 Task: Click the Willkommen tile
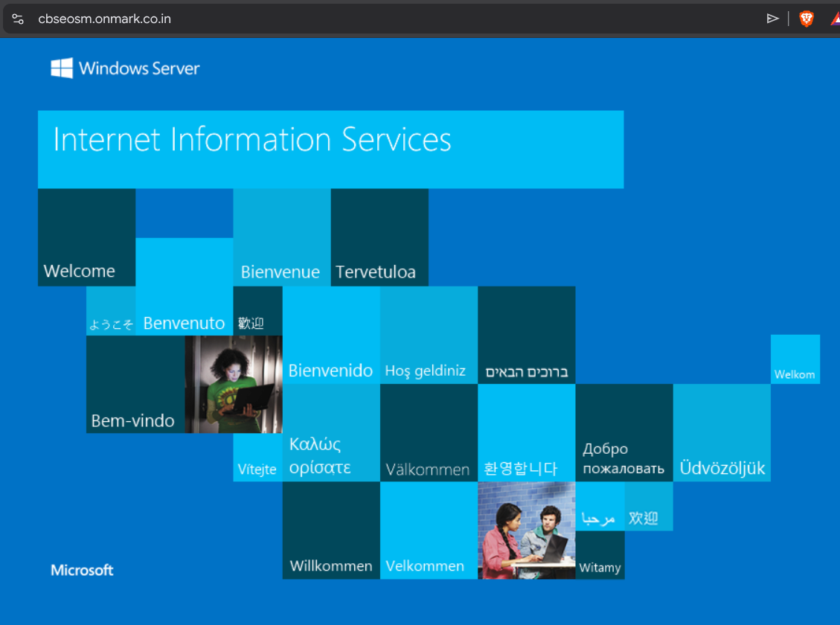tap(331, 531)
